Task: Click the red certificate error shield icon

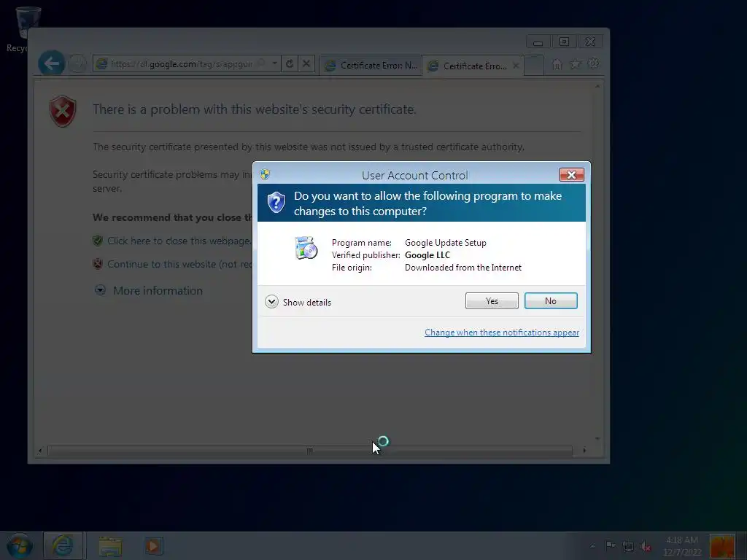Action: pyautogui.click(x=63, y=111)
